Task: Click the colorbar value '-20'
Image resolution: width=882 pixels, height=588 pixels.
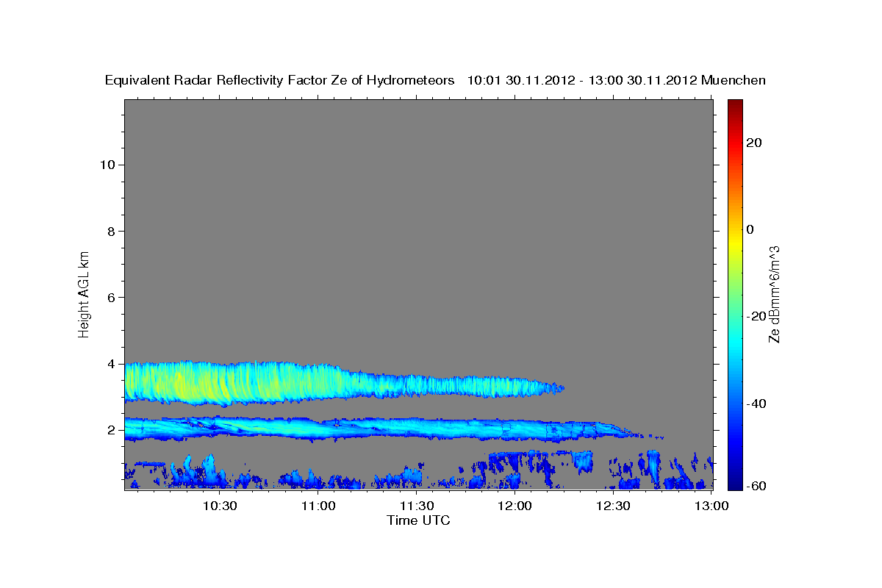Action: pos(756,316)
